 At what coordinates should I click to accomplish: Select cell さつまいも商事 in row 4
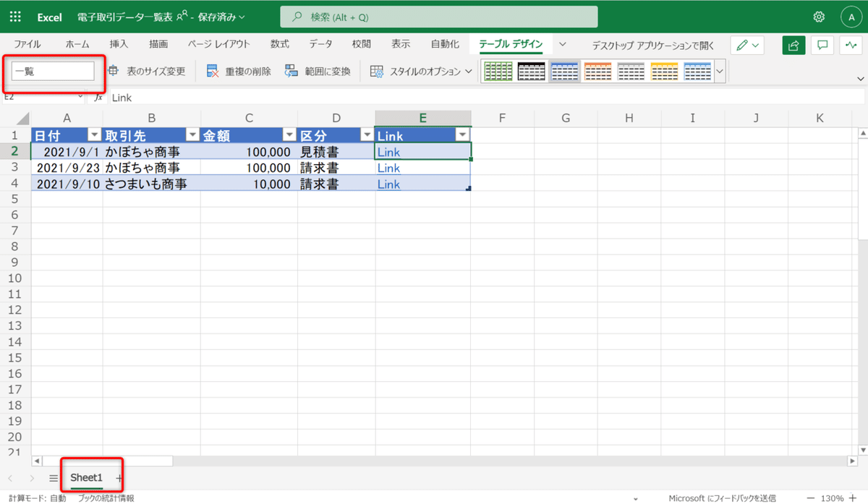pyautogui.click(x=151, y=184)
